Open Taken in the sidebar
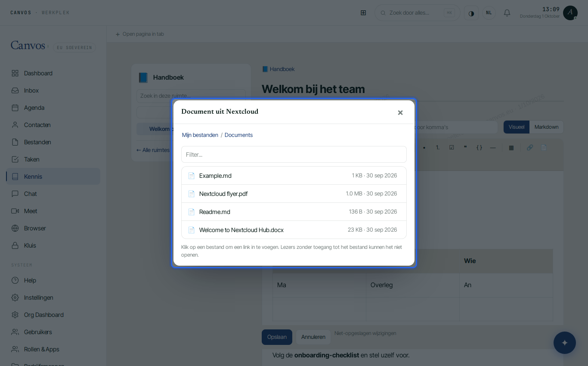 click(53, 159)
